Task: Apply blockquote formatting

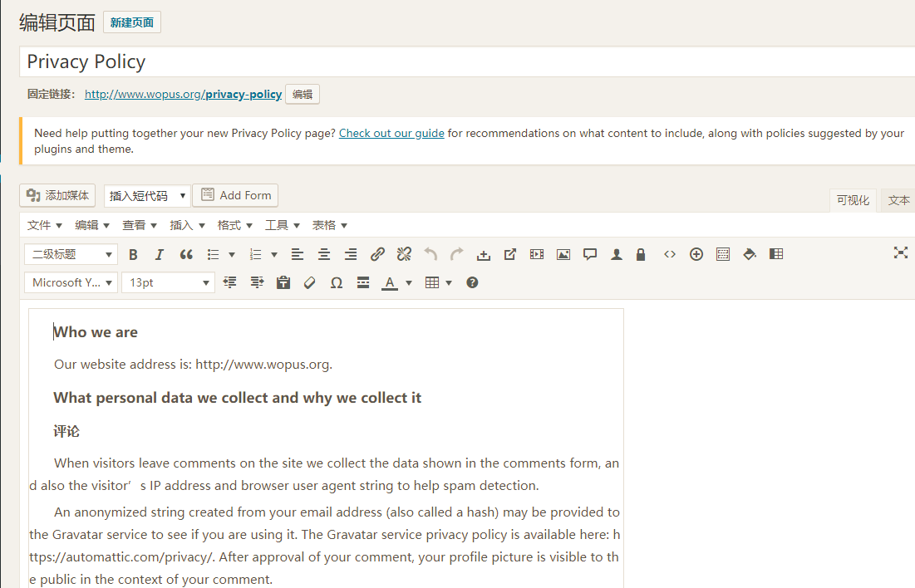Action: point(186,254)
